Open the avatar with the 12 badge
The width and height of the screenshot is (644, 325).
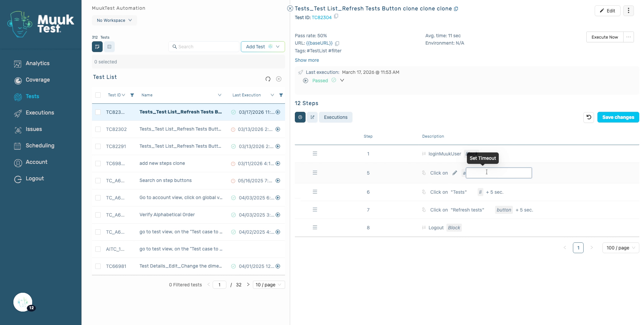[23, 302]
